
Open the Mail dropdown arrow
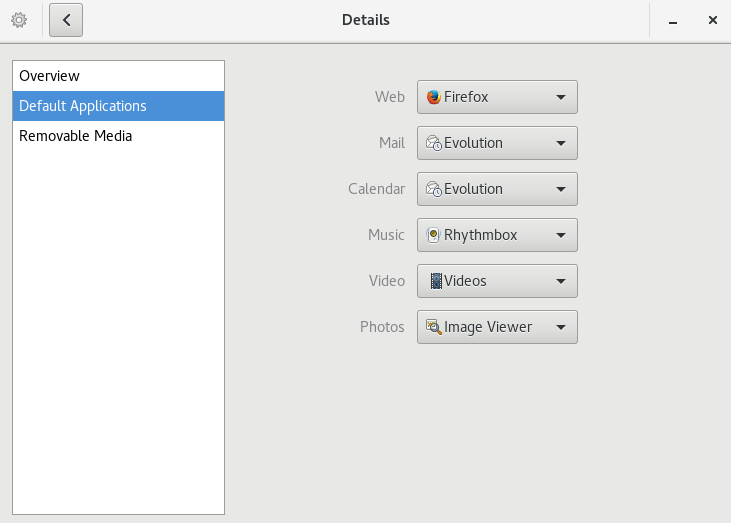561,143
